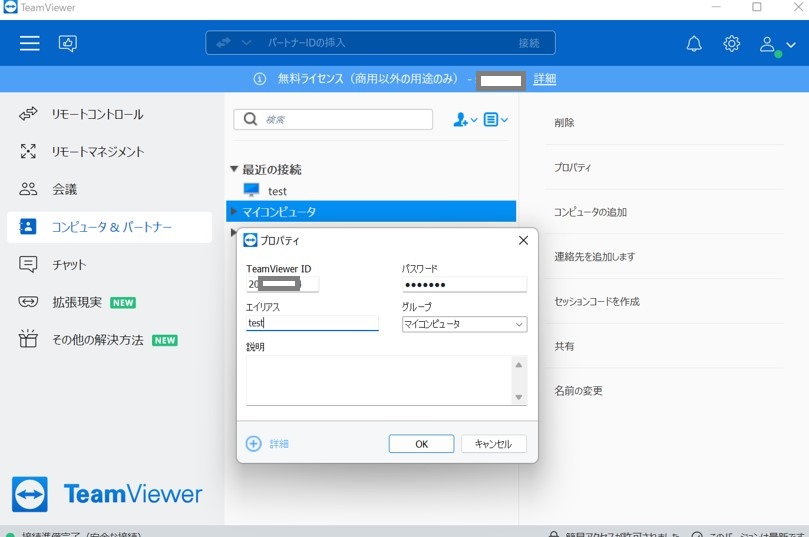Image resolution: width=809 pixels, height=537 pixels.
Task: Select 会議 in the sidebar
Action: (64, 189)
